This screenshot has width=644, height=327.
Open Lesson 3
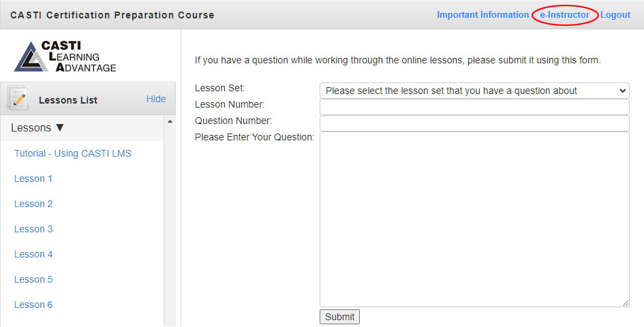[33, 229]
